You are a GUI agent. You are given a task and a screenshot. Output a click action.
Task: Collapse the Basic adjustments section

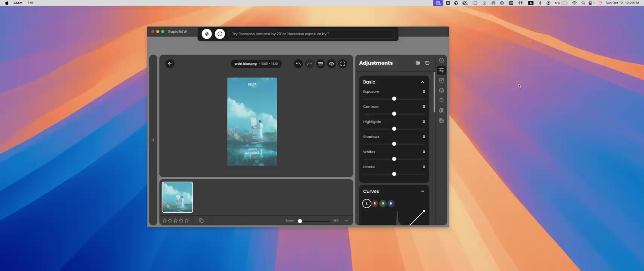tap(422, 82)
